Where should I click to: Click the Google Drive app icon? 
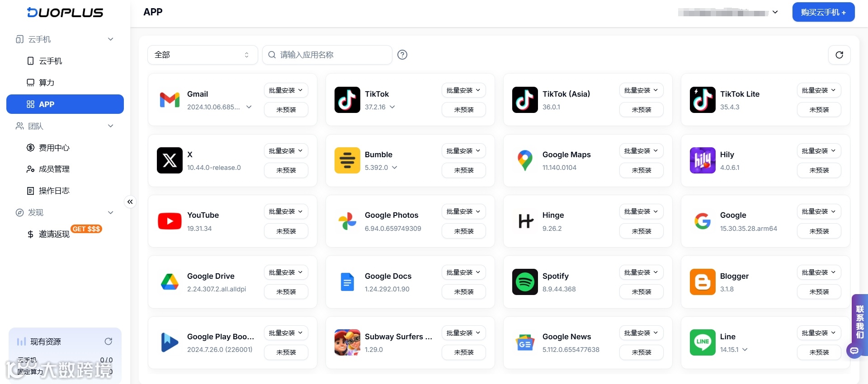point(170,282)
